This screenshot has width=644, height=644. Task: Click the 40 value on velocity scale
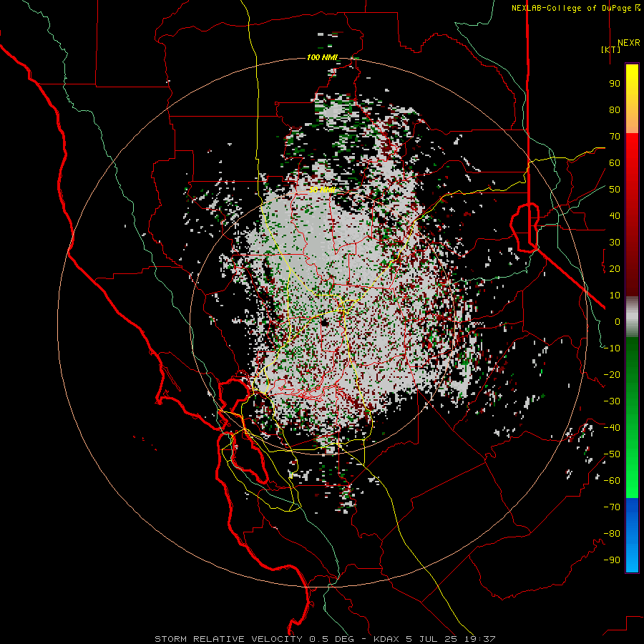(615, 216)
